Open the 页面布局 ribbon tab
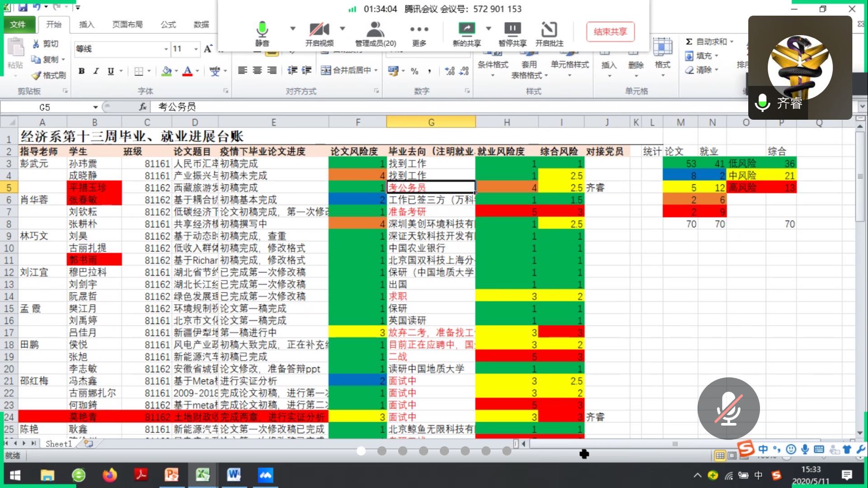The height and width of the screenshot is (488, 868). [127, 24]
